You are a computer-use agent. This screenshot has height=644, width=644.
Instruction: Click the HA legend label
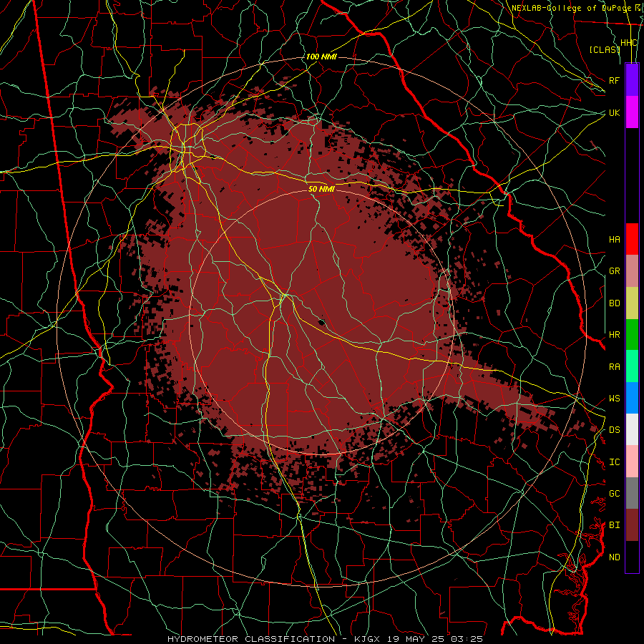[614, 239]
